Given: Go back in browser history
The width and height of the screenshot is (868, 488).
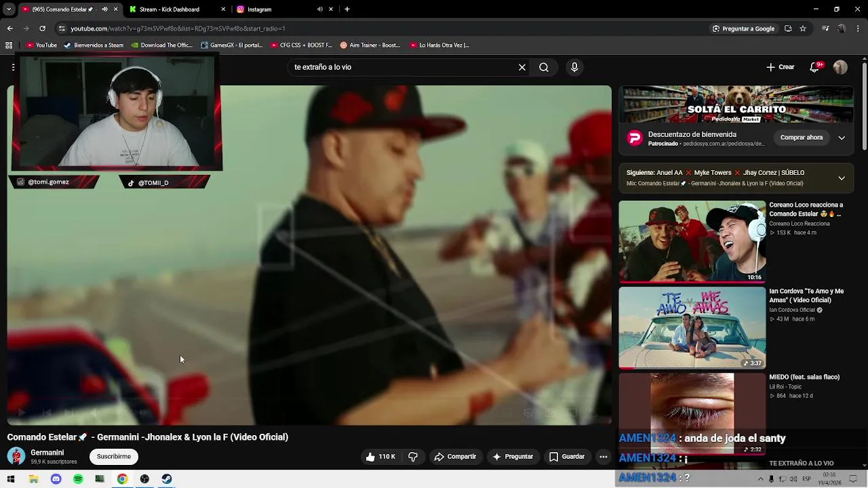Looking at the screenshot, I should click(9, 28).
